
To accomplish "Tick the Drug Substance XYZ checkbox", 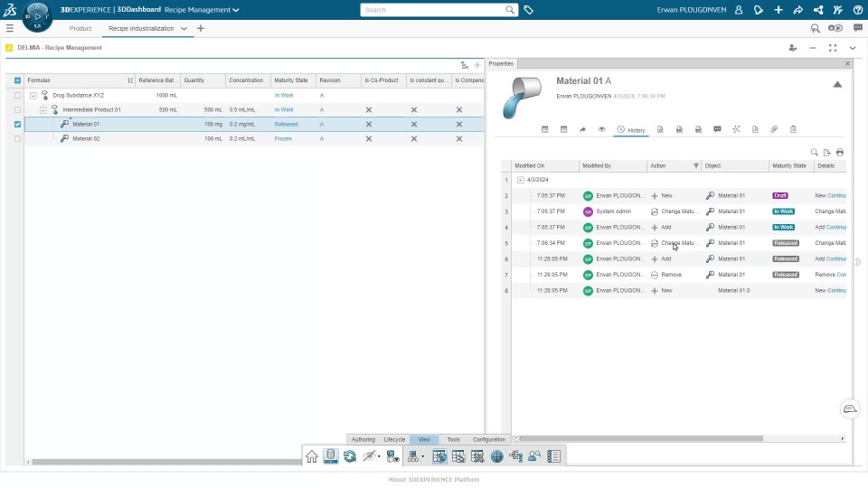I will pos(18,96).
